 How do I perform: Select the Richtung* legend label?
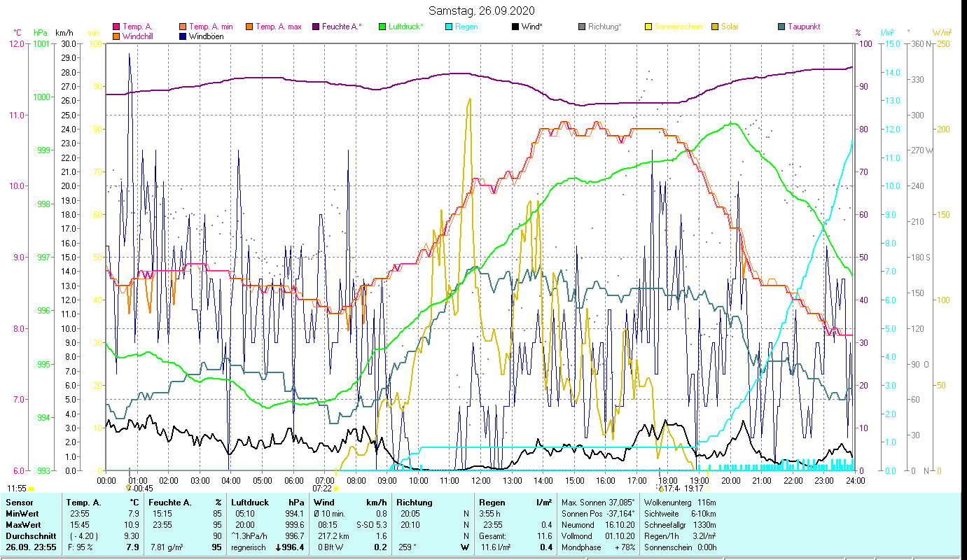click(604, 27)
